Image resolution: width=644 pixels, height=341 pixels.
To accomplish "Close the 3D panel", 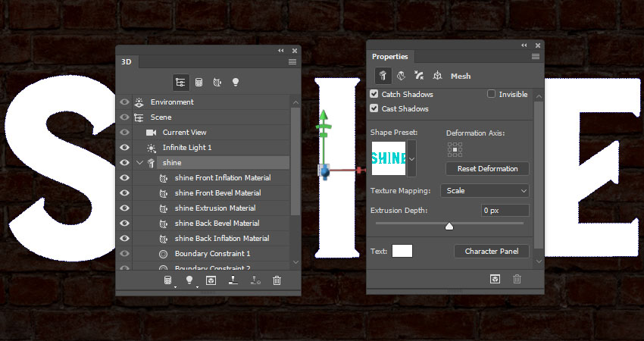I will 295,51.
